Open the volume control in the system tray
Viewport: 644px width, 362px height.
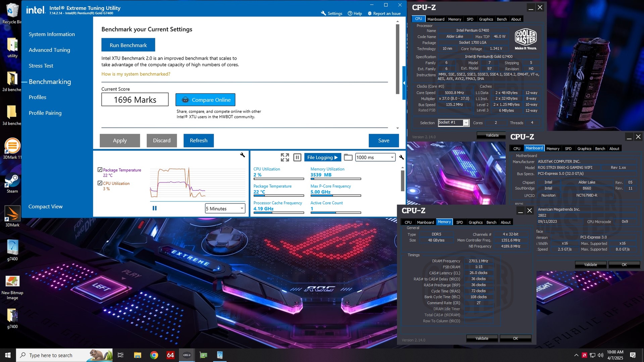(x=600, y=355)
